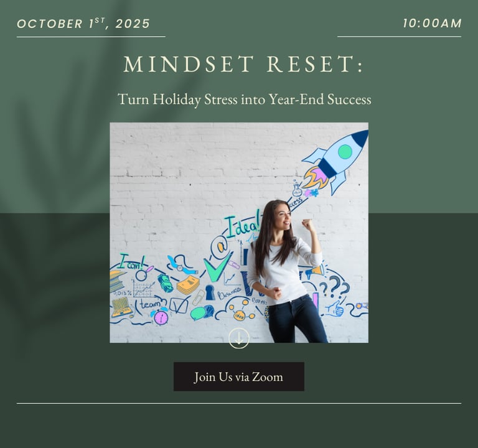Click the wristwatch doodle
Viewport: 478px width, 448px height.
tap(181, 266)
